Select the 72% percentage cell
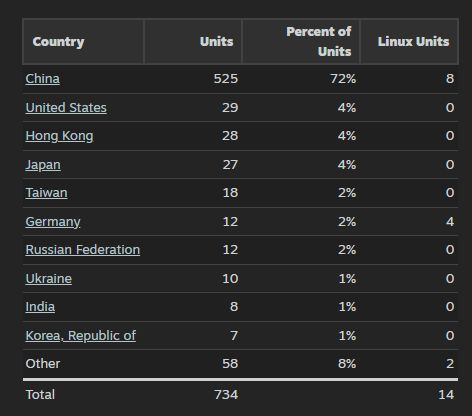Screen dimensions: 472x416 (343, 79)
